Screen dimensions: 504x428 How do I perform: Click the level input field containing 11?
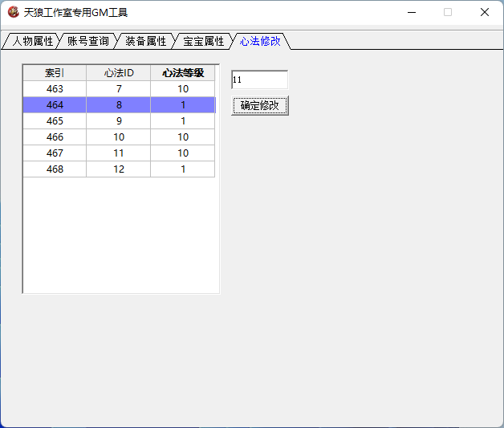[258, 80]
